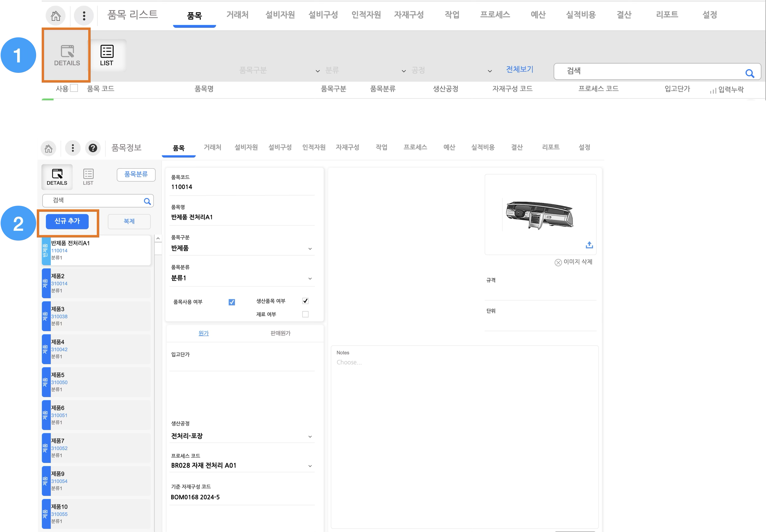The width and height of the screenshot is (766, 532).
Task: Click the delete image X icon
Action: [558, 263]
